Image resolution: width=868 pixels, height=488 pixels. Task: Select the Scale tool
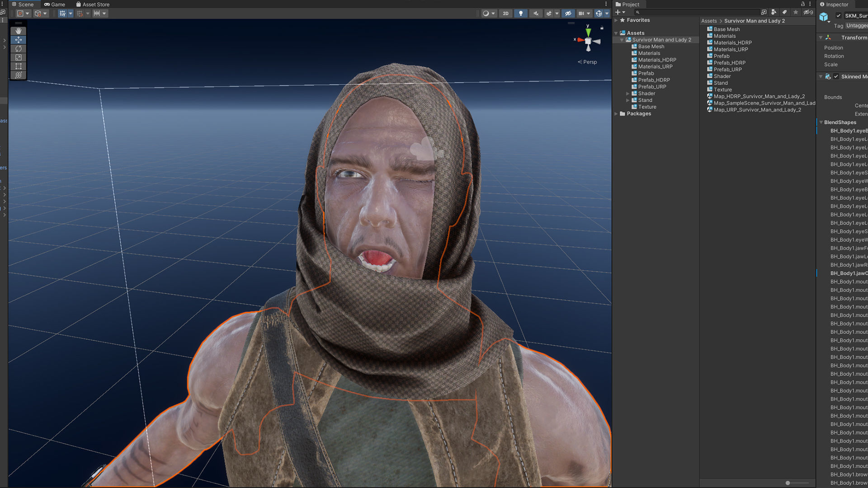click(x=19, y=57)
